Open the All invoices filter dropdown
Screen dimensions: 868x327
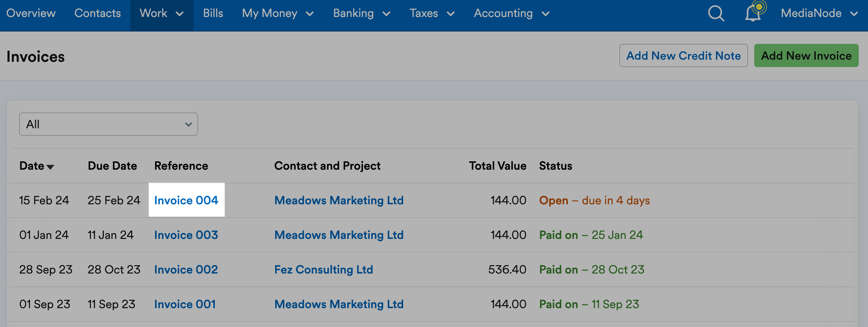[108, 124]
